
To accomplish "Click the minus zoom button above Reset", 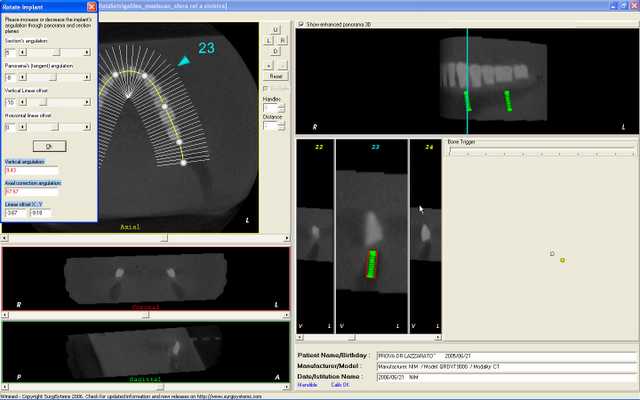I will [282, 65].
